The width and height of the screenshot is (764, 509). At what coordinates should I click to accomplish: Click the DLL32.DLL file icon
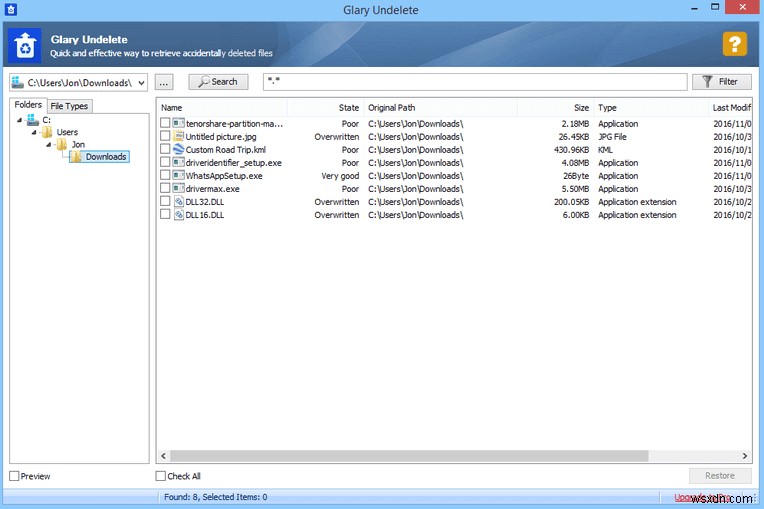[x=178, y=201]
